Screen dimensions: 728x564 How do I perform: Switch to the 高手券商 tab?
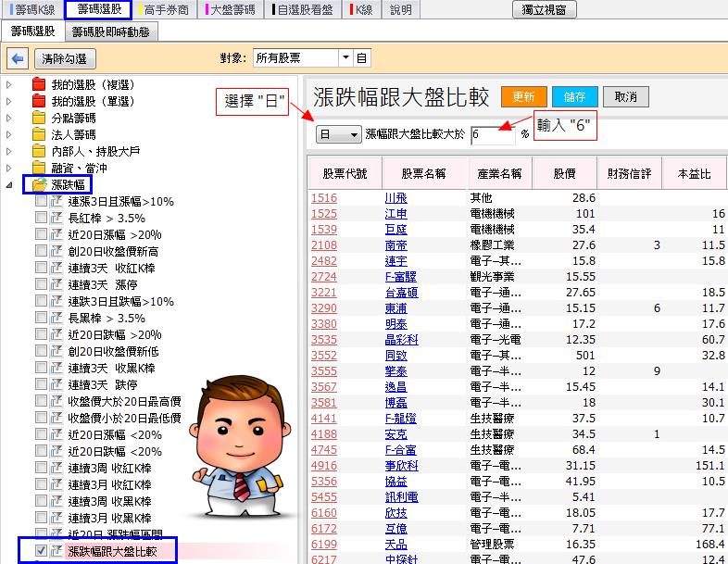[162, 9]
